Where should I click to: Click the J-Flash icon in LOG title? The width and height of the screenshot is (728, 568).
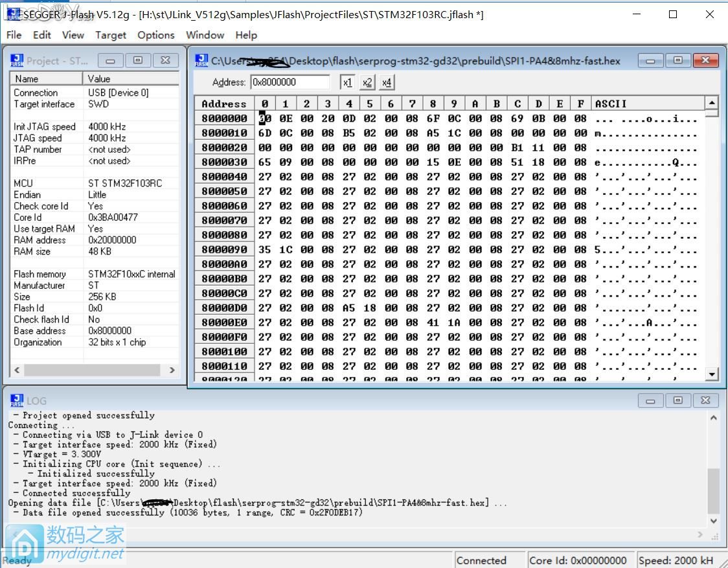[x=16, y=401]
